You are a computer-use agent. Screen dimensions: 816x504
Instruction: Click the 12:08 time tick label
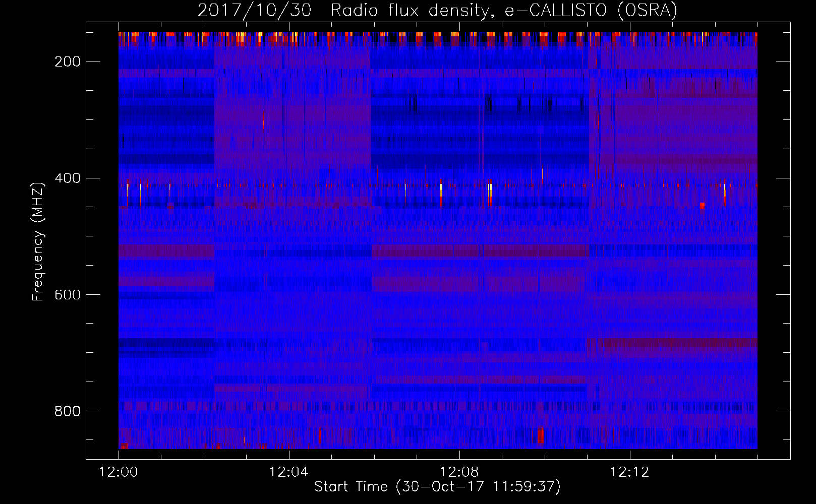pyautogui.click(x=459, y=472)
